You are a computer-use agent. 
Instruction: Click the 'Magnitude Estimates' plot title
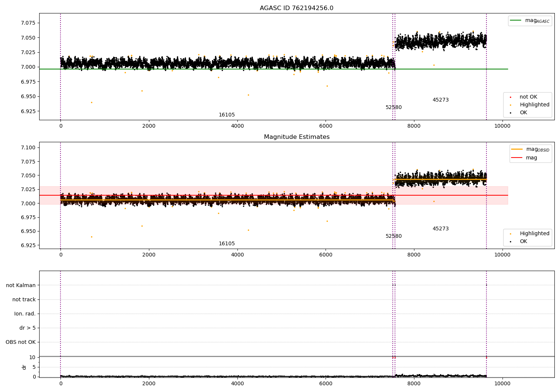coord(296,137)
